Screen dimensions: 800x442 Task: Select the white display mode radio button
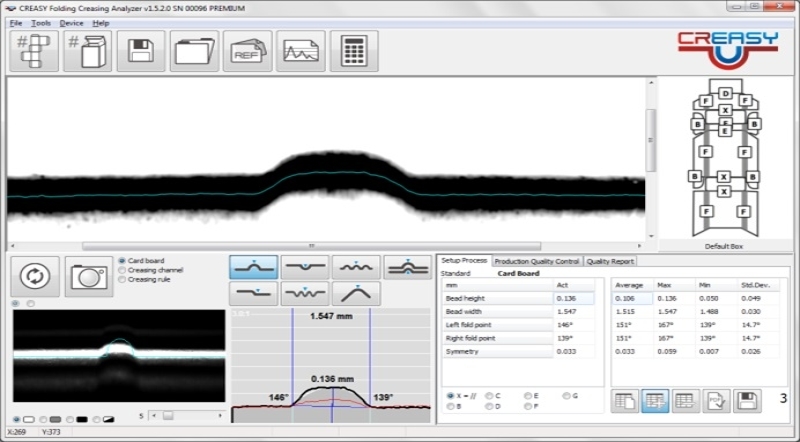[16, 420]
